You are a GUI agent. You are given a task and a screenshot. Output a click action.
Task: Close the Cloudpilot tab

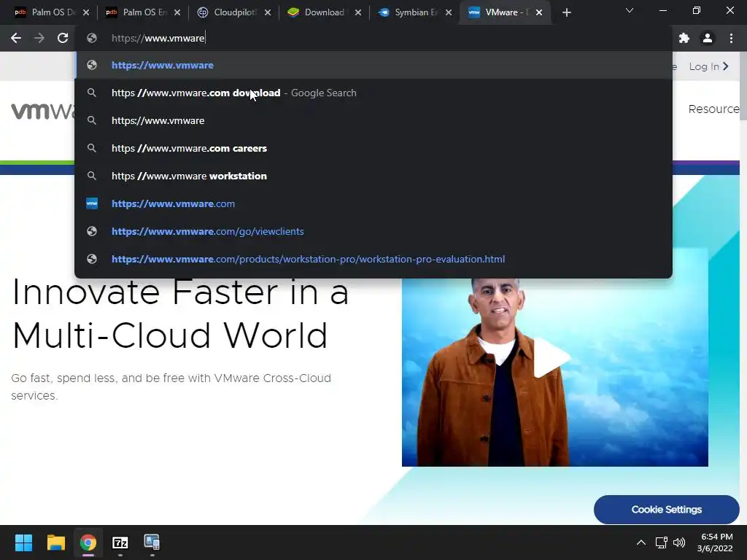(268, 12)
